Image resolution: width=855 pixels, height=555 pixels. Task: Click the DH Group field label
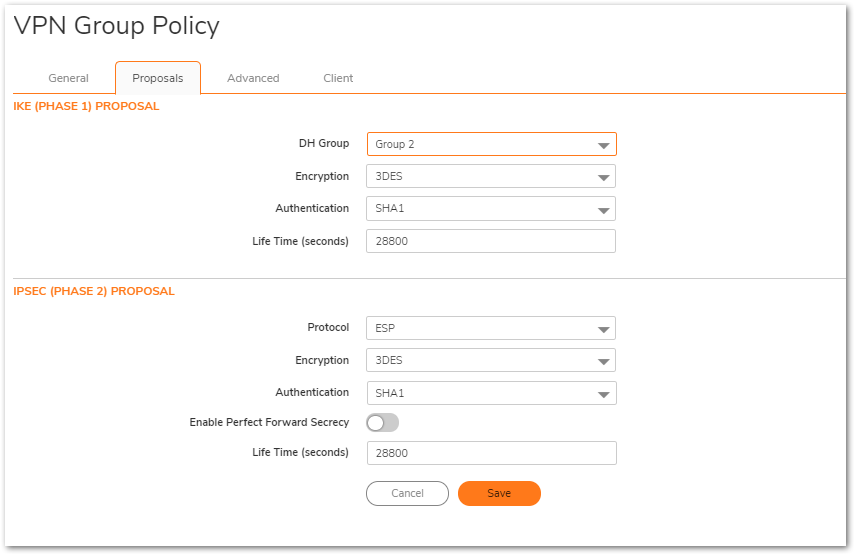point(324,144)
